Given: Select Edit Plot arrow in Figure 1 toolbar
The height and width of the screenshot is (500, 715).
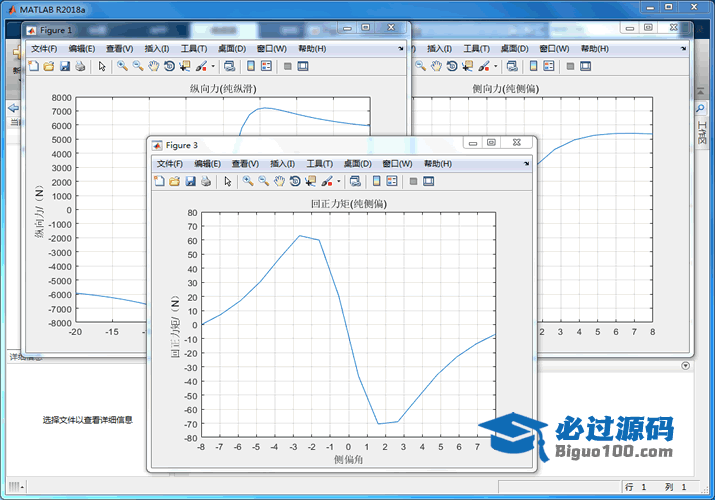Looking at the screenshot, I should coord(102,66).
